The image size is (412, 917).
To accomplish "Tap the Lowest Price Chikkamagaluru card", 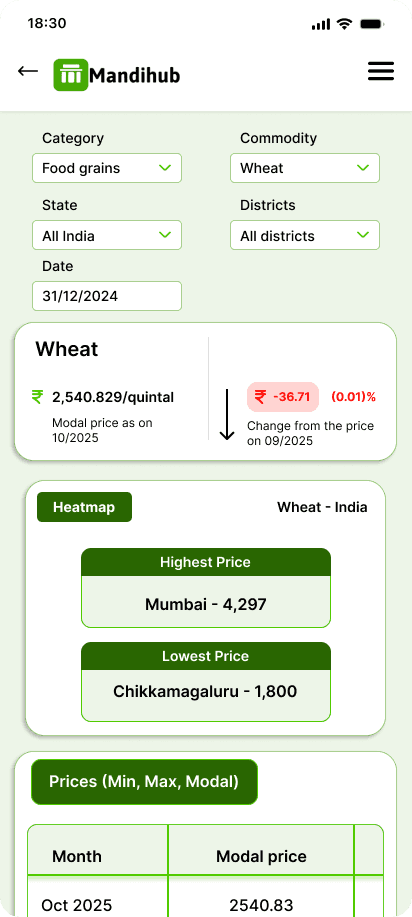I will click(206, 682).
